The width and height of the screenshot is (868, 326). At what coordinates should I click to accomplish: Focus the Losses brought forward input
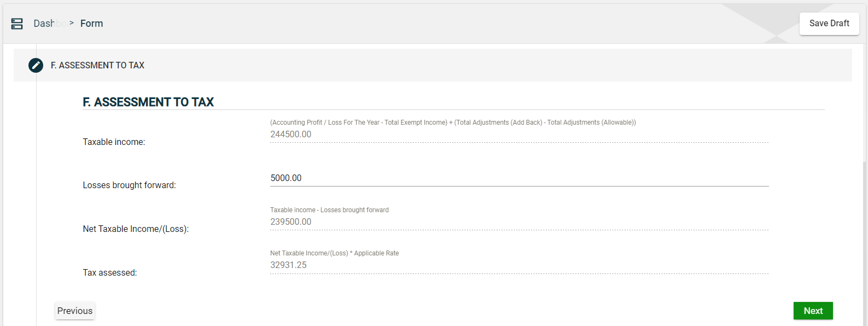coord(519,178)
